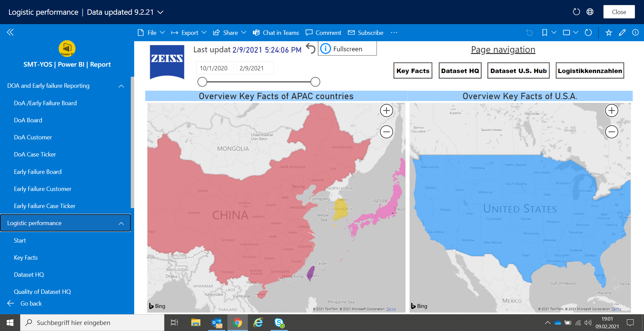Click the back arrow next to last update
This screenshot has width=644, height=331.
[x=311, y=49]
